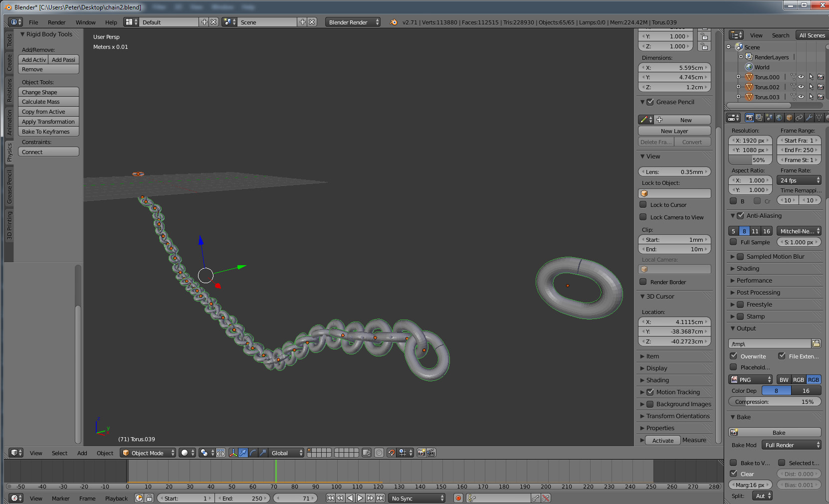This screenshot has width=829, height=504.
Task: Play animation in reverse in timeline
Action: (350, 498)
